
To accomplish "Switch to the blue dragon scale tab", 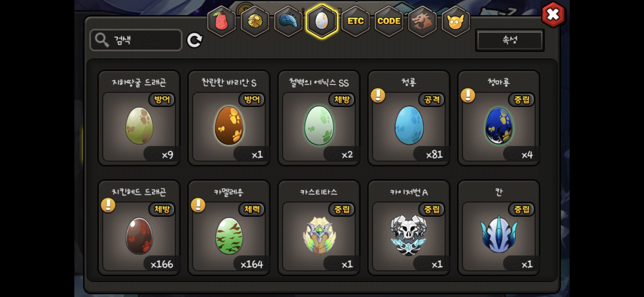I will pos(288,21).
